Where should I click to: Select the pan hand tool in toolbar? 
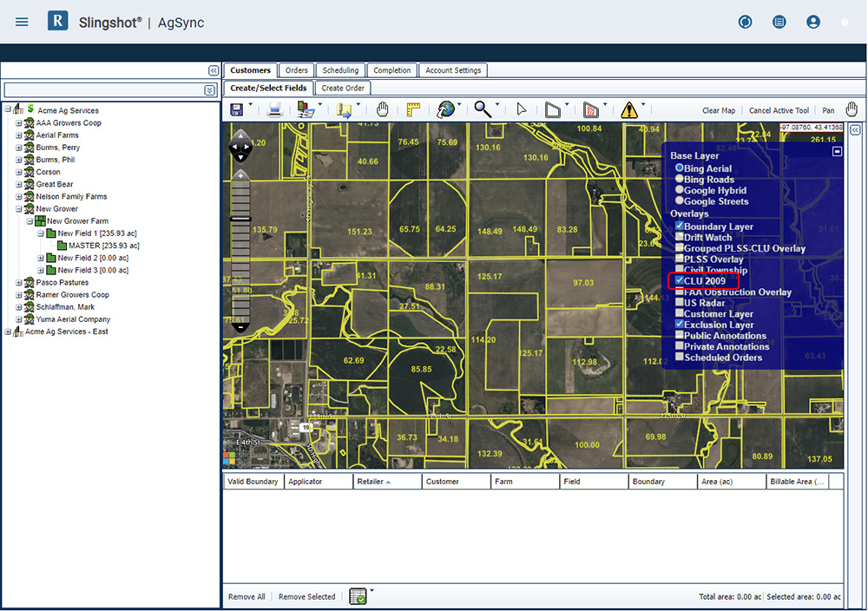click(x=383, y=109)
